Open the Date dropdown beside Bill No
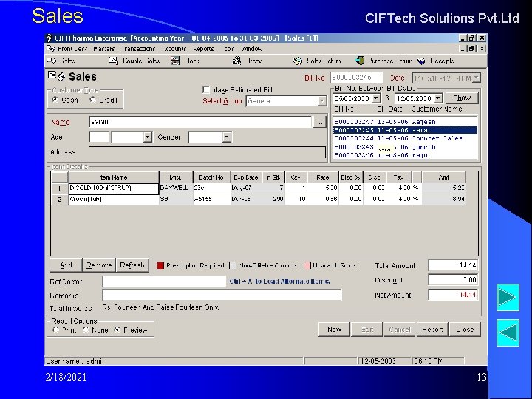532x399 pixels. pyautogui.click(x=477, y=78)
